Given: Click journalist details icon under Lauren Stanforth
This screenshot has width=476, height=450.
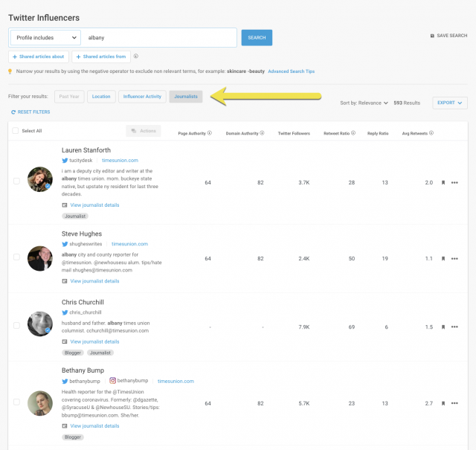Looking at the screenshot, I should click(x=65, y=205).
